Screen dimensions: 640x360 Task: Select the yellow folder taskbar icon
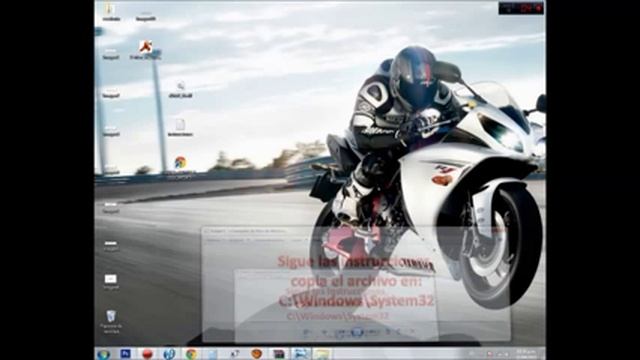[322, 353]
